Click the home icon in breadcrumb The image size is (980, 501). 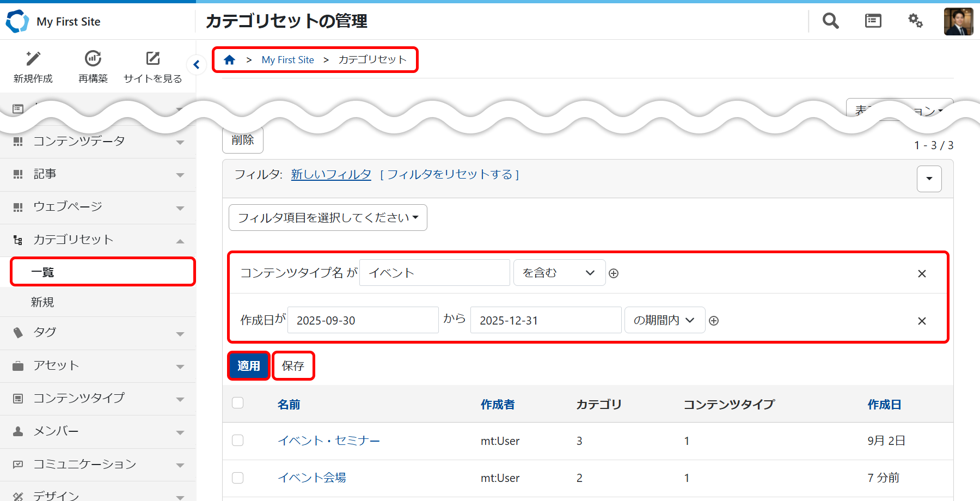[230, 60]
